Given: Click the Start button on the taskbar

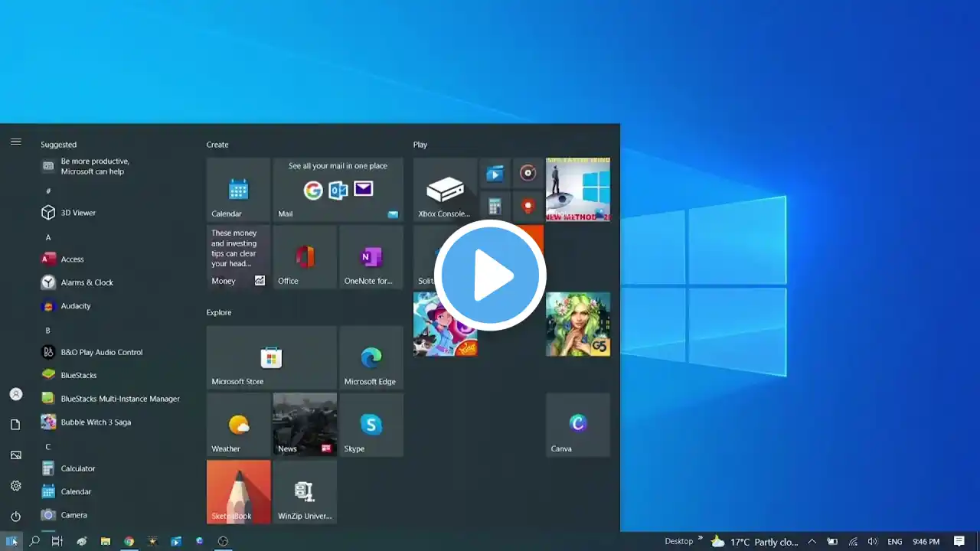Looking at the screenshot, I should [11, 541].
